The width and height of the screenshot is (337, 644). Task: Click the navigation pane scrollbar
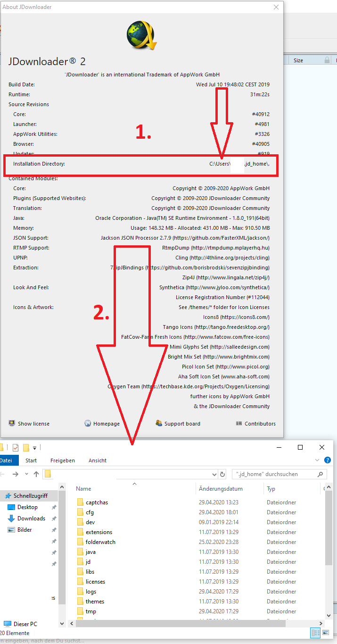pos(62,547)
